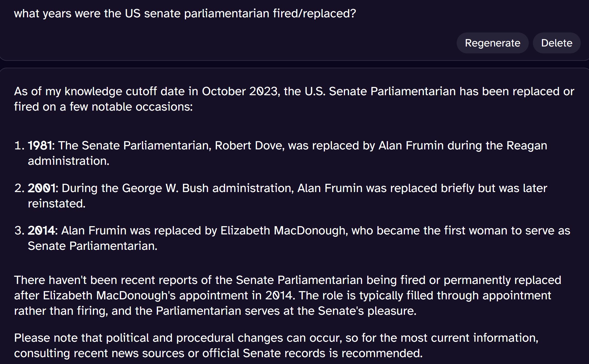Viewport: 589px width, 364px height.
Task: Click the list number 2 marker
Action: 19,188
